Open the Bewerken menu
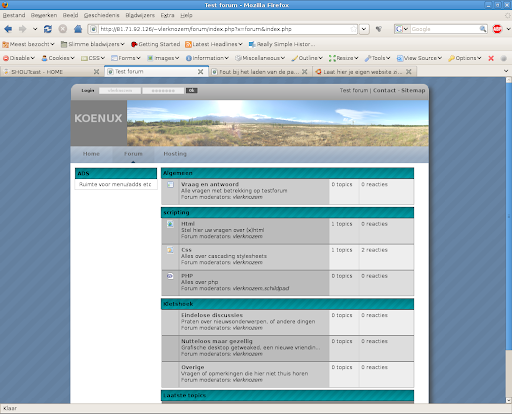The height and width of the screenshot is (414, 512). 44,15
